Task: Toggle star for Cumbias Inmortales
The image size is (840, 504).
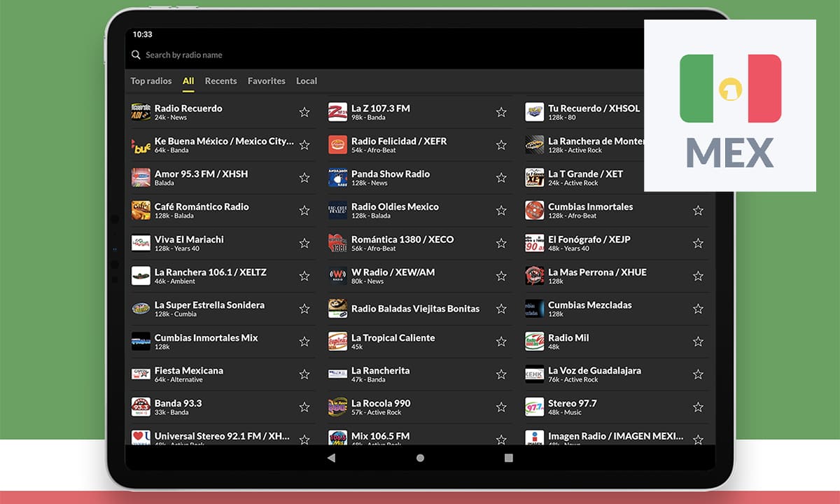Action: coord(698,210)
